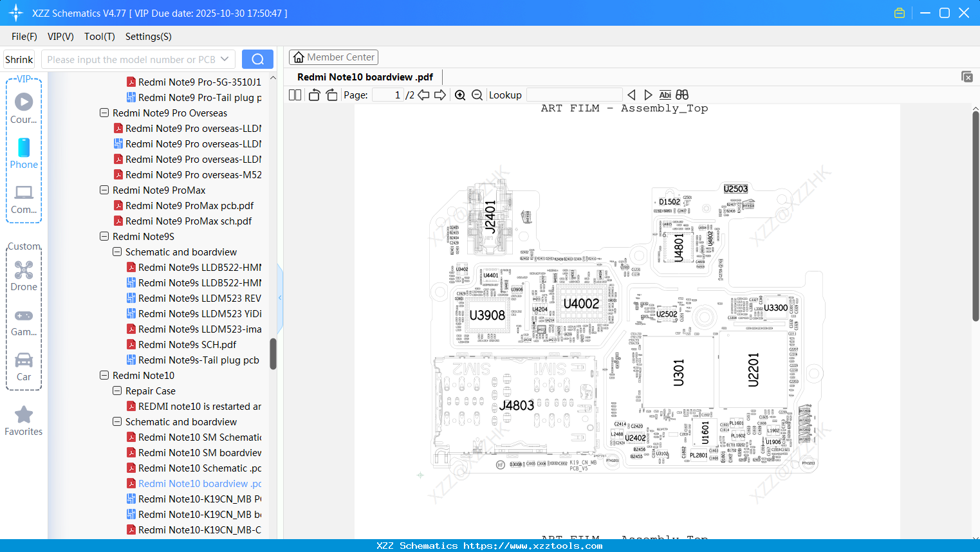This screenshot has width=980, height=552.
Task: Click the Phone category in sidebar
Action: pos(23,154)
